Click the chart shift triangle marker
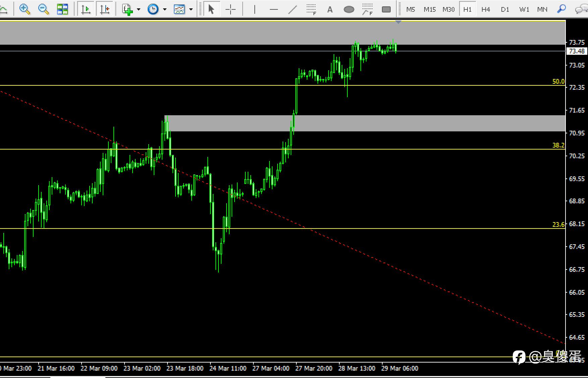The width and height of the screenshot is (588, 378). [x=398, y=22]
